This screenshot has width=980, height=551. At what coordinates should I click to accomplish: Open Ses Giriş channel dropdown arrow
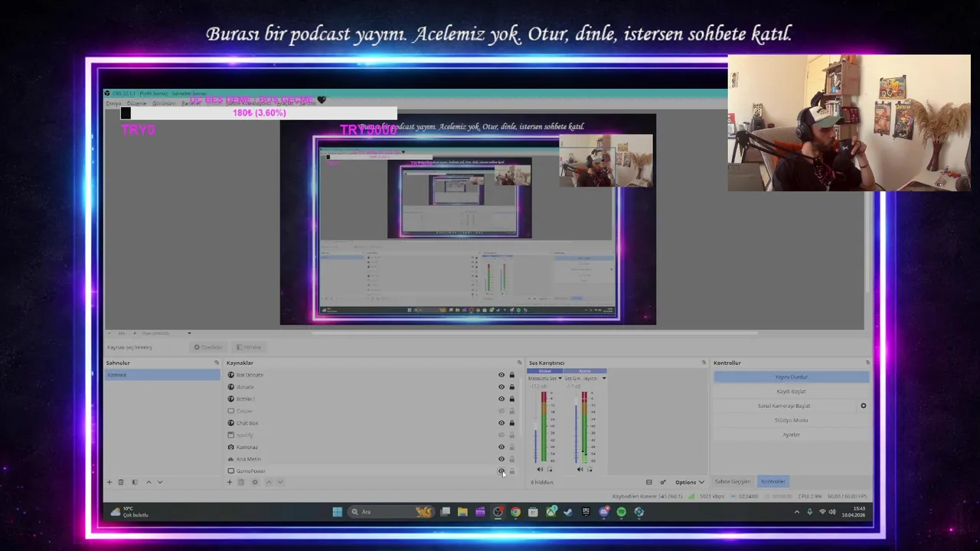603,378
